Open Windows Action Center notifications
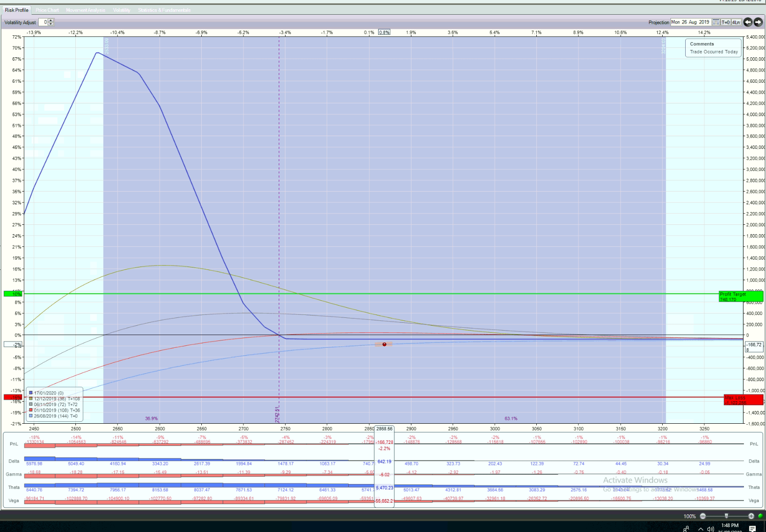The image size is (766, 532). tap(752, 529)
